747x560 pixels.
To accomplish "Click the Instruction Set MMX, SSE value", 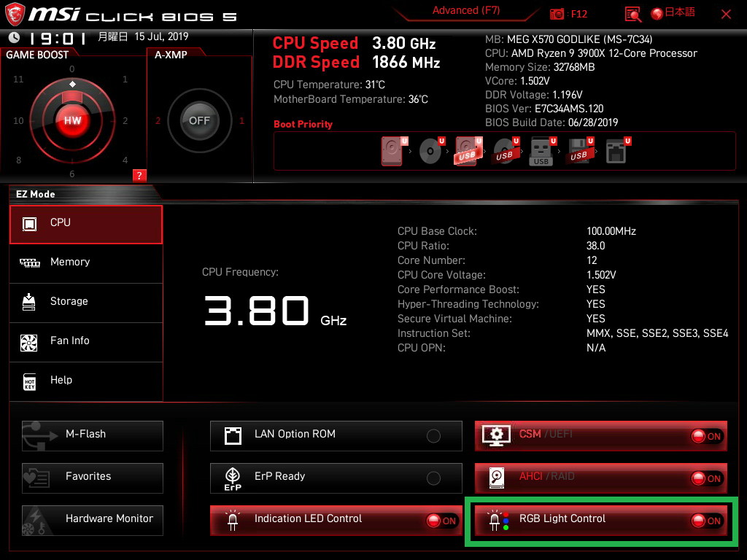I will [657, 333].
